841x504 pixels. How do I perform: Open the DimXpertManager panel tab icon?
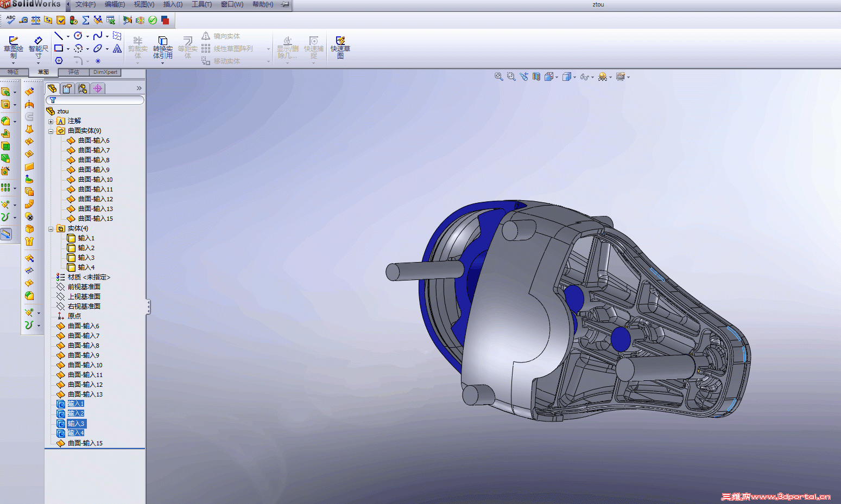[98, 88]
